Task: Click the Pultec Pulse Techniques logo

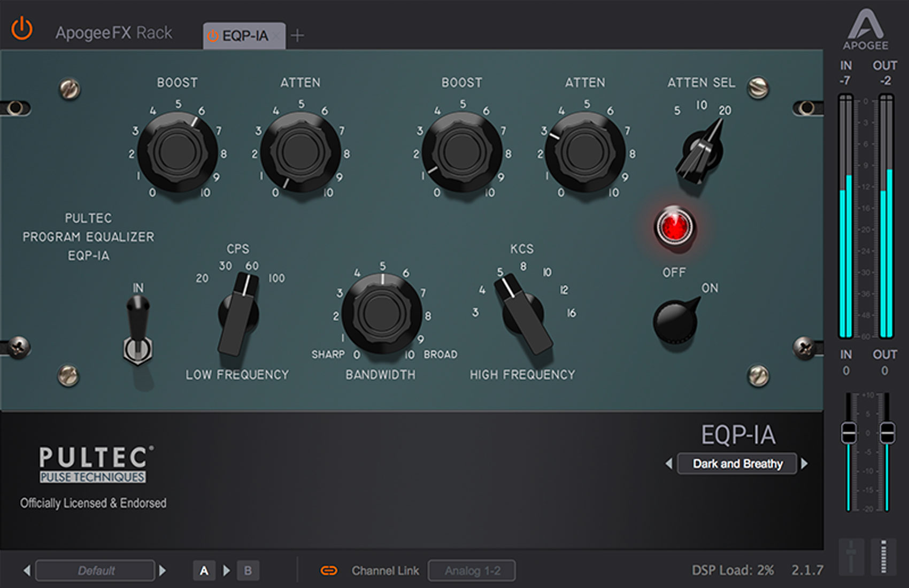Action: [96, 464]
